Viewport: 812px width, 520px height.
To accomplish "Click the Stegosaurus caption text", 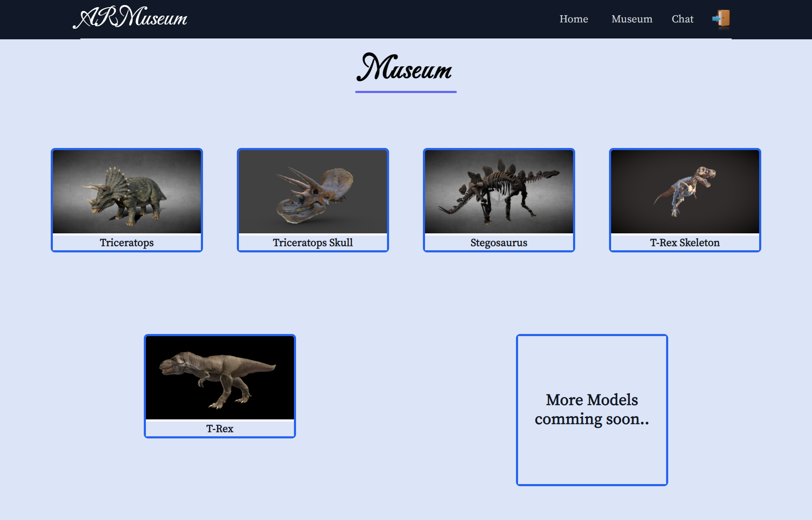I will point(499,243).
